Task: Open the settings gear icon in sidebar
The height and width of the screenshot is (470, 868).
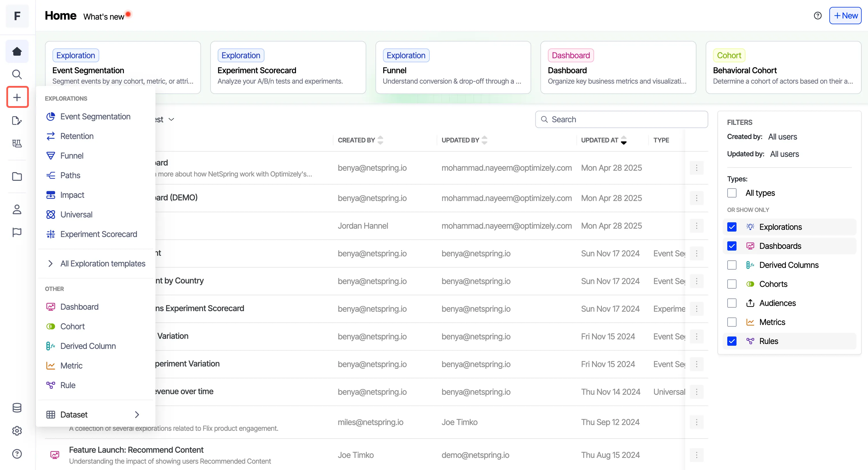Action: [x=17, y=430]
